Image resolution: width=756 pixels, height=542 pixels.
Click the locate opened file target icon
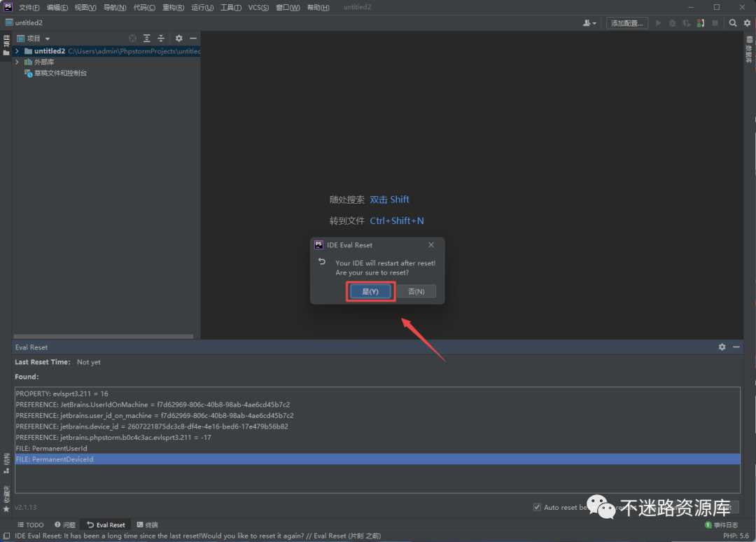point(132,39)
